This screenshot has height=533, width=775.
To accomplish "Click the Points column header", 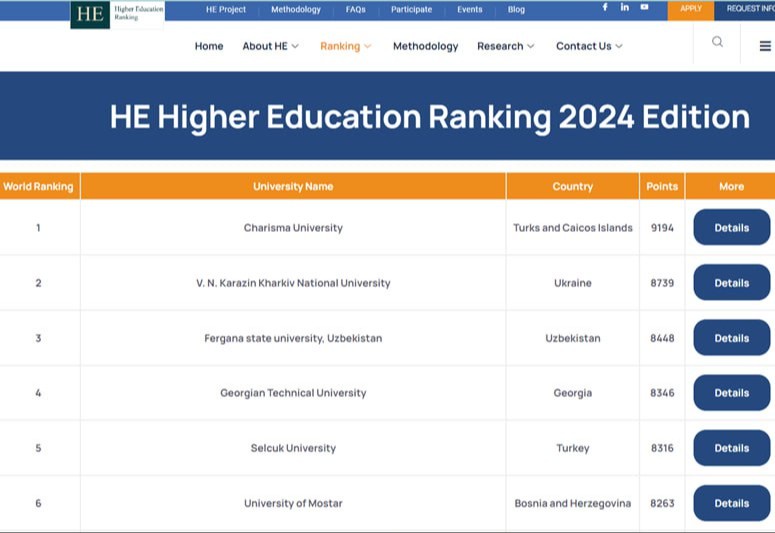I will point(662,186).
